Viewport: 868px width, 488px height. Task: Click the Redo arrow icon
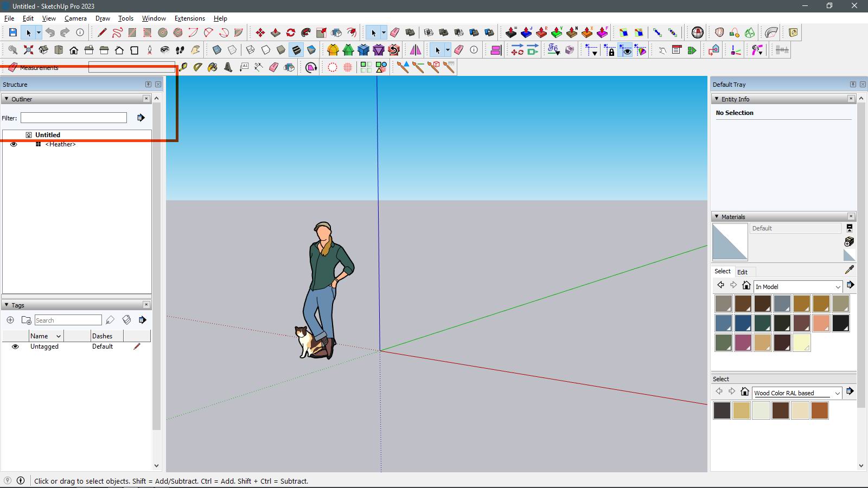65,33
